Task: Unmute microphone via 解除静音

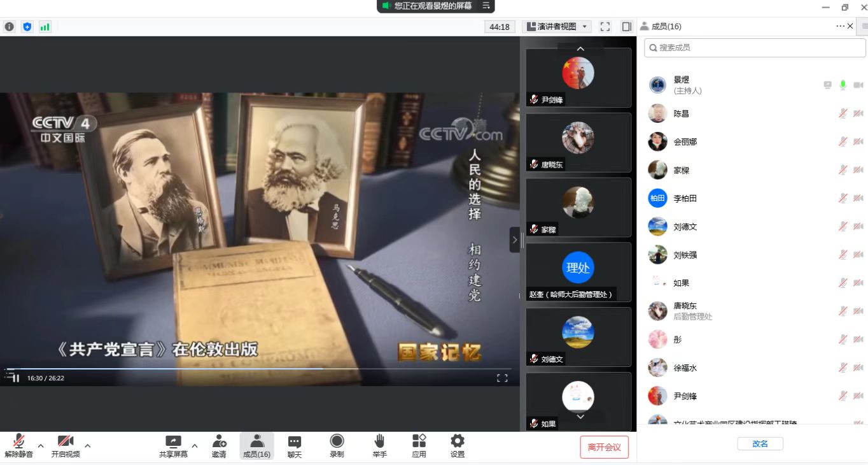Action: point(18,446)
